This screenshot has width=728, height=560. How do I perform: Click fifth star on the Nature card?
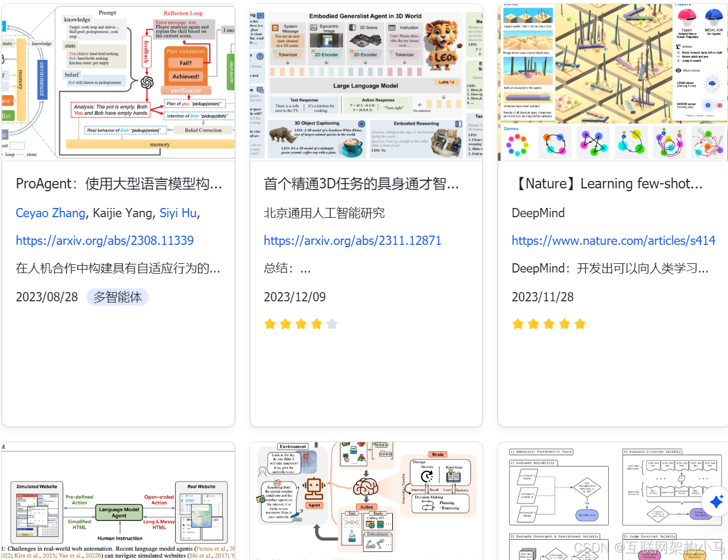(x=580, y=324)
